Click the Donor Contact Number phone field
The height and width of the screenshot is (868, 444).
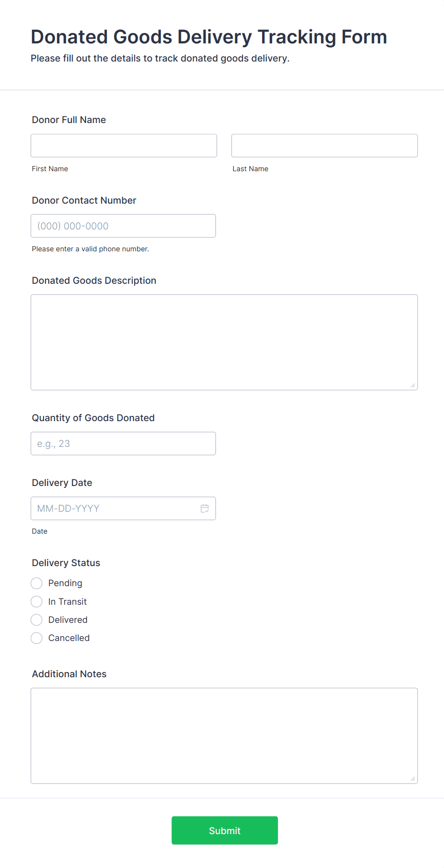click(x=123, y=226)
